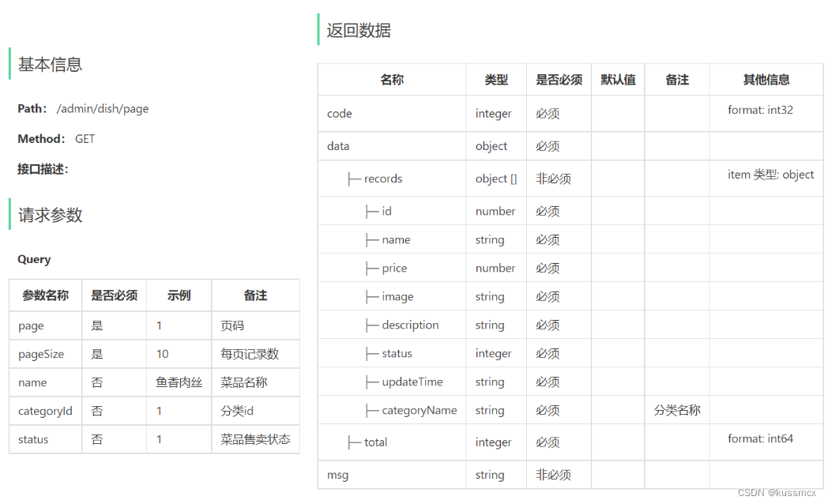Click the 其他信息 column header
Viewport: 828px width, 504px height.
click(766, 80)
